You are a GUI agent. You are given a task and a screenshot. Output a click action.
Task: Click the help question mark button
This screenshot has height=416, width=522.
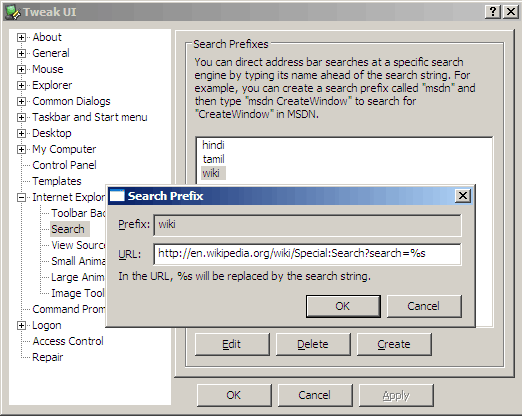493,12
